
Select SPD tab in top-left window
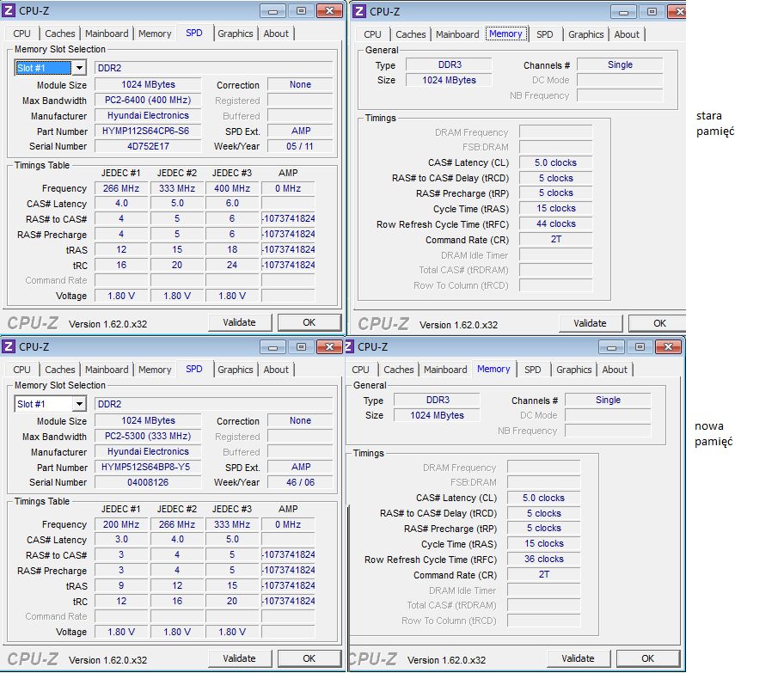coord(194,33)
